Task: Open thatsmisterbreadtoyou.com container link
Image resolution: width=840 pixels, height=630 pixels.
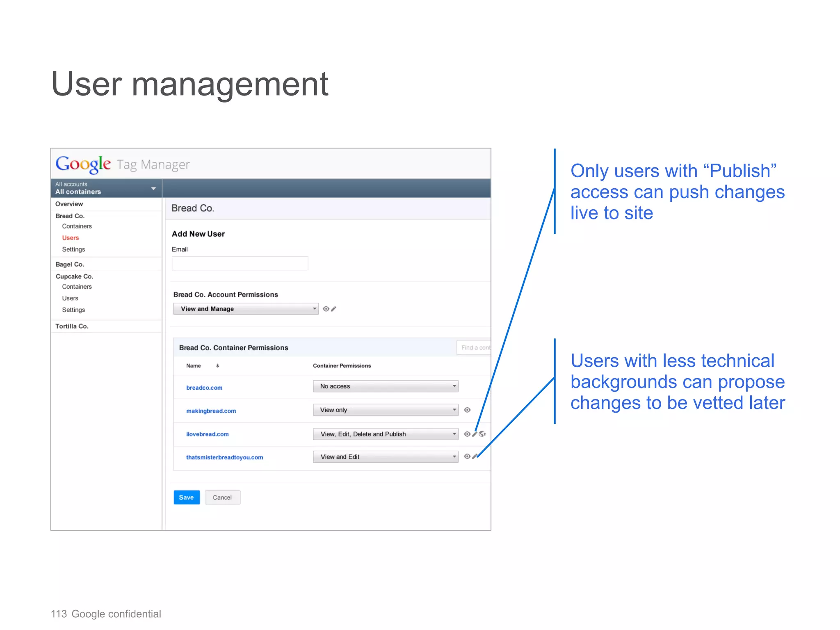Action: point(224,457)
